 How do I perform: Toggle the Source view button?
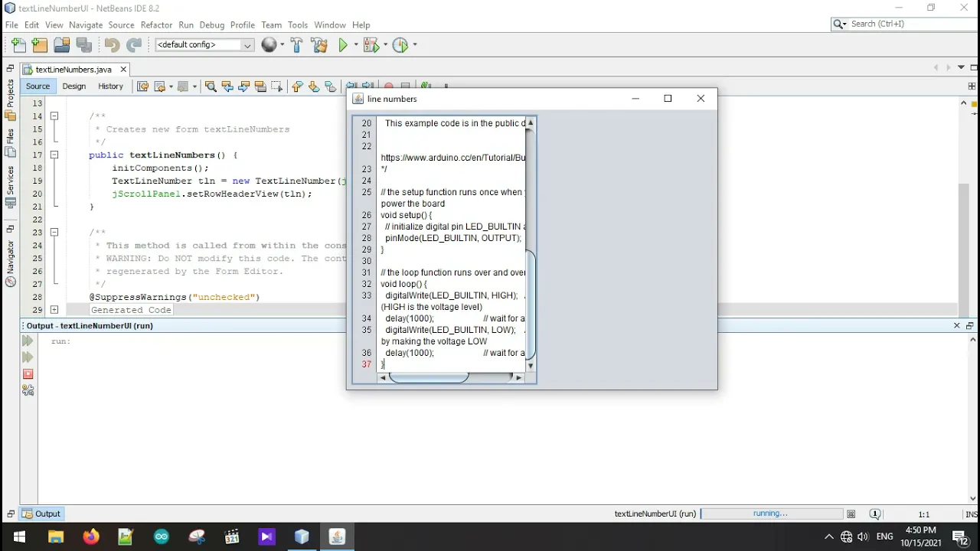[38, 86]
